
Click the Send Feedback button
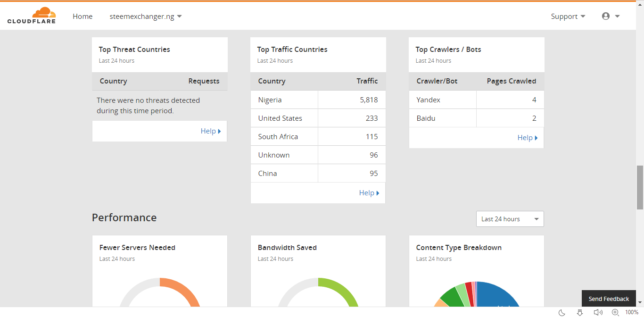click(609, 299)
